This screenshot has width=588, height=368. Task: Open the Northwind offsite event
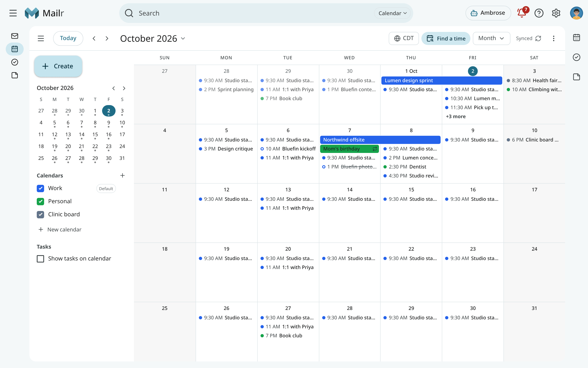380,140
